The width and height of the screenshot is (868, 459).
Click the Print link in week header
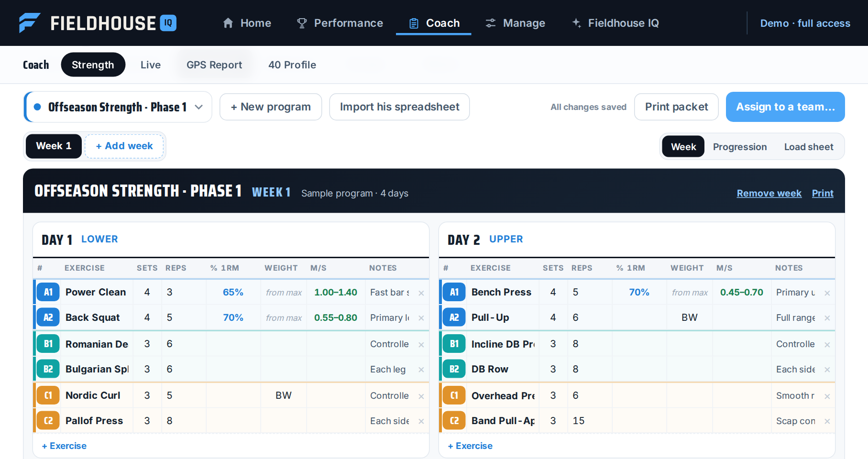pos(823,193)
